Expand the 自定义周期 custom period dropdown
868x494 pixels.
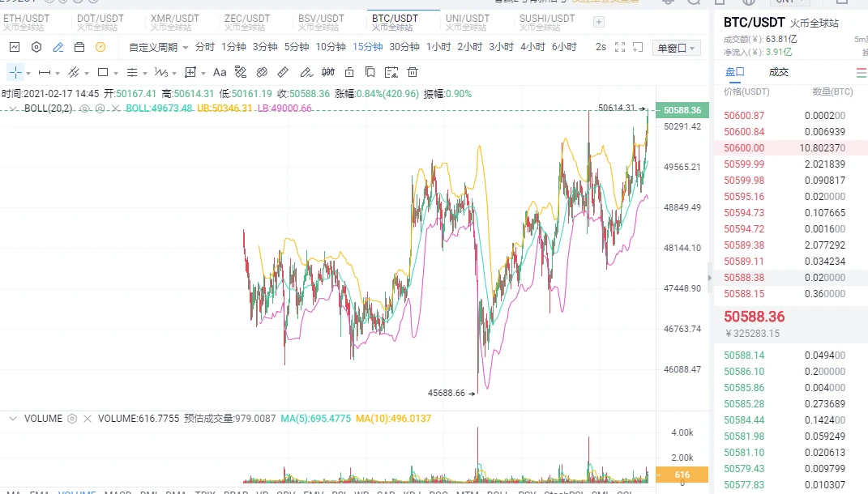[158, 47]
